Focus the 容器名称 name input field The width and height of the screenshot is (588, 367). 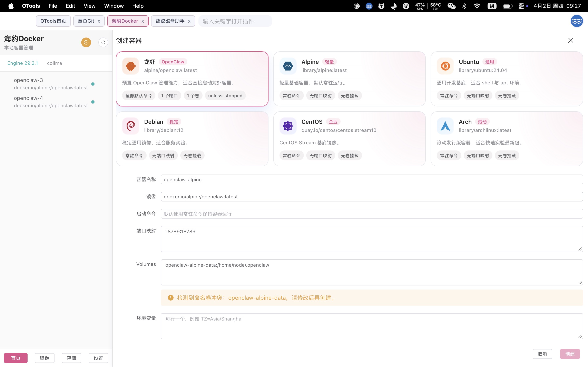click(x=372, y=180)
